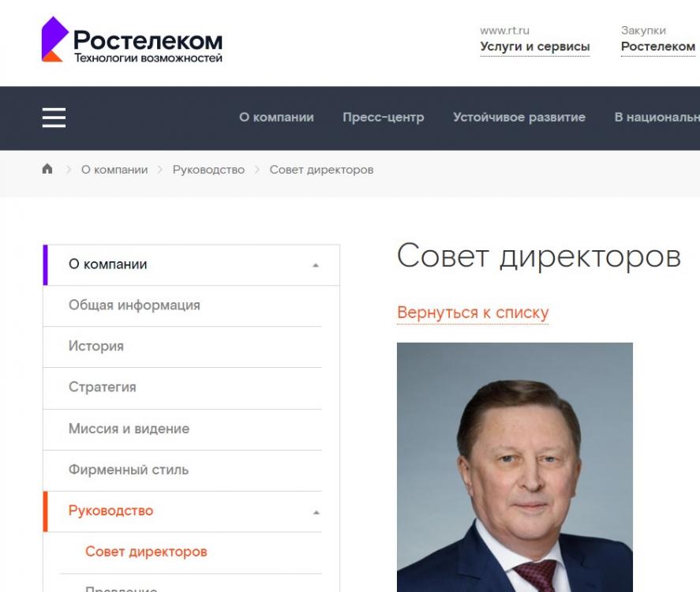Click the director's portrait photo
Viewport: 700px width, 592px height.
(x=515, y=467)
